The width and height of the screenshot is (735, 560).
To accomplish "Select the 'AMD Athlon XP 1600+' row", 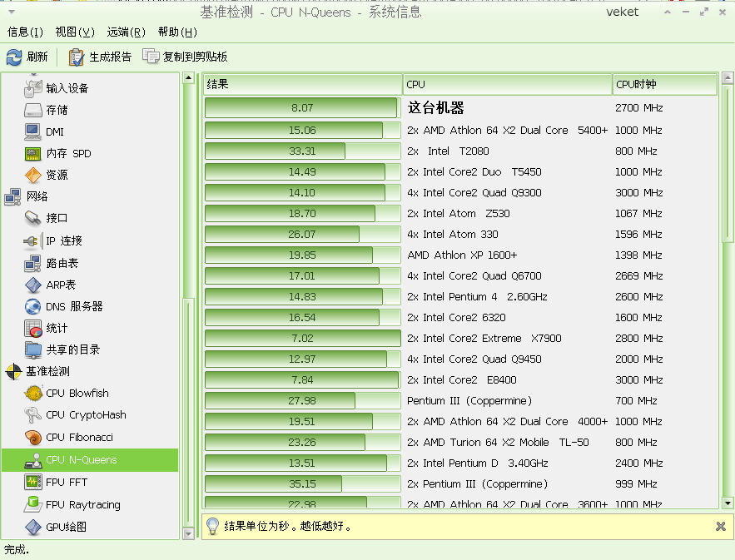I will [x=461, y=255].
